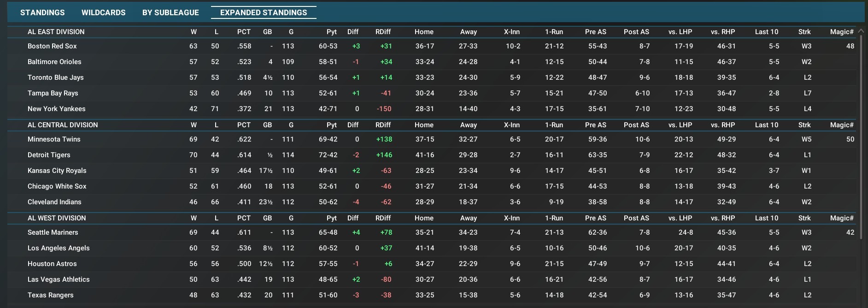Select the Los Angeles Angels link
The image size is (868, 308).
pos(59,248)
